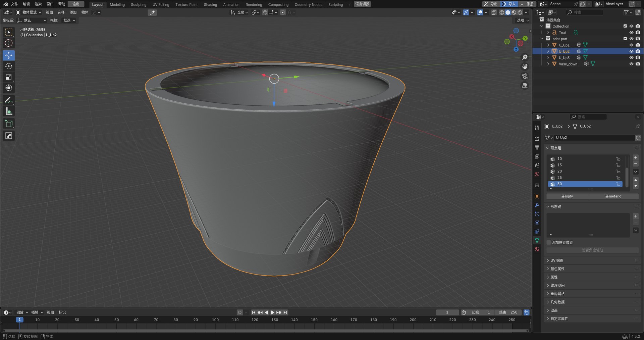The image size is (644, 340).
Task: Hide U_Up1 in viewport via eye icon
Action: point(631,45)
